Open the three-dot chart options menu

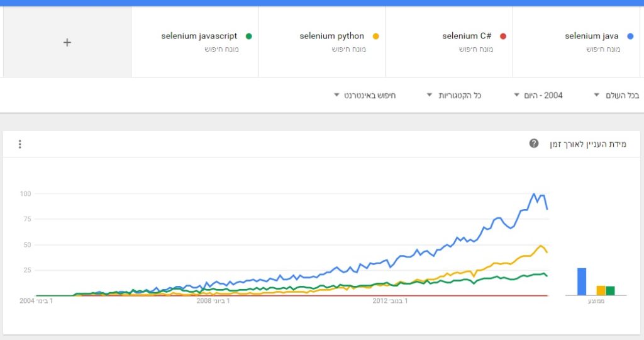[19, 144]
